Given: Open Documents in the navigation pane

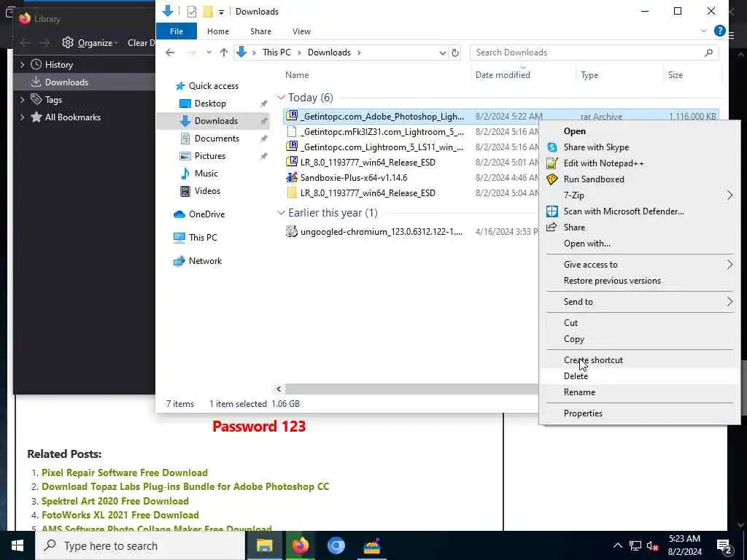Looking at the screenshot, I should point(217,139).
